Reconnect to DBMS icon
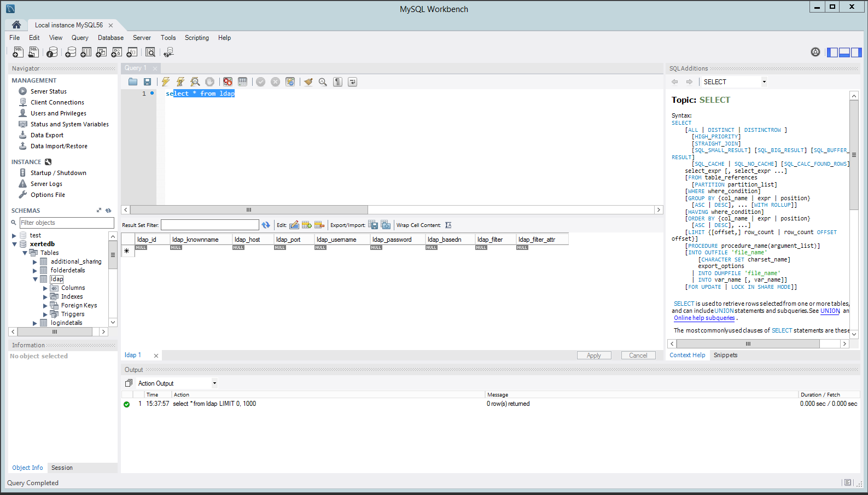The image size is (868, 495). (168, 52)
